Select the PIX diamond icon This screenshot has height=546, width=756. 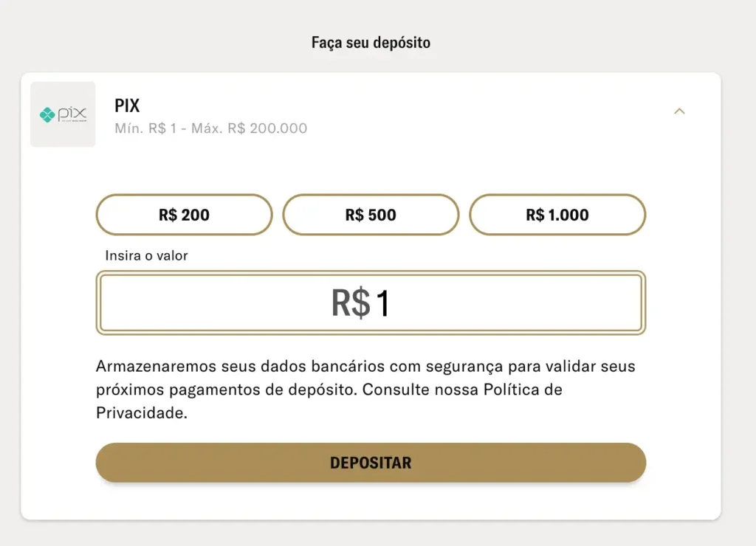point(49,114)
